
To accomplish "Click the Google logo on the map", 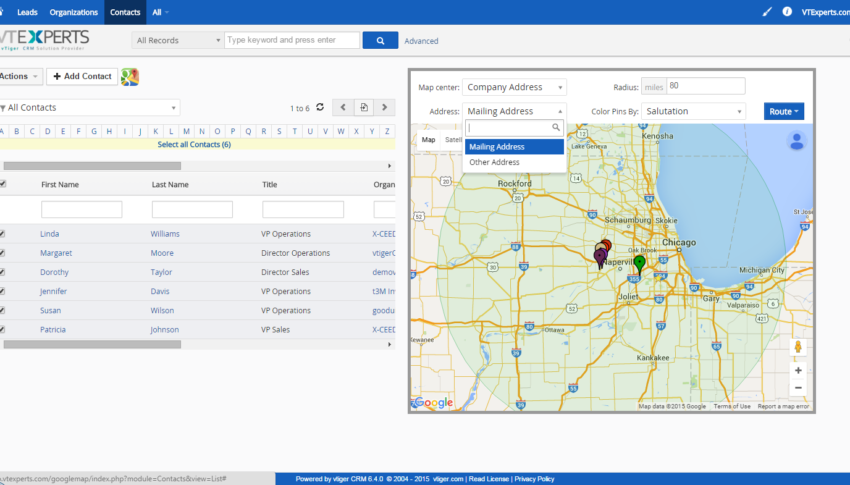I will pyautogui.click(x=433, y=403).
